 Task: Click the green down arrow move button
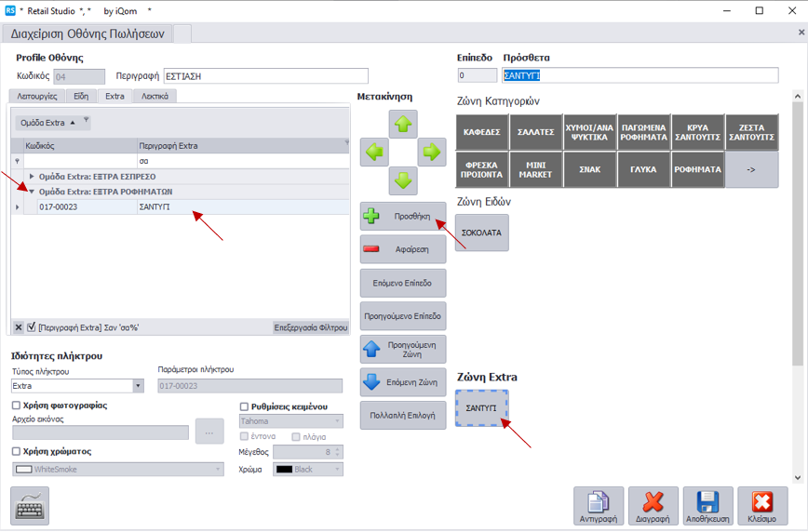pos(403,180)
